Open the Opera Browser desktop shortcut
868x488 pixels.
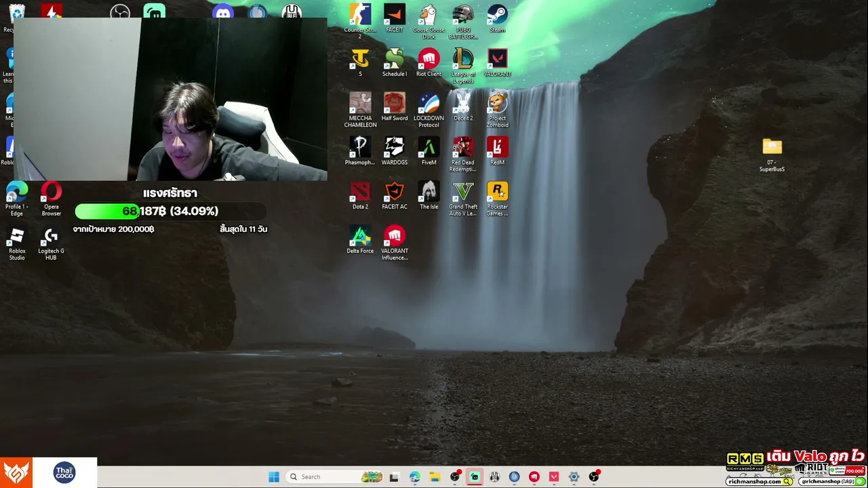click(51, 199)
